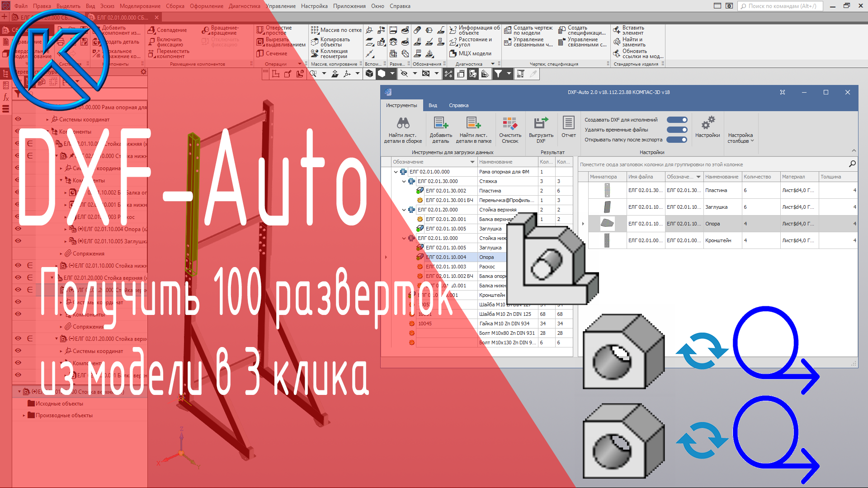Select the Гайка М10 Zn DIN 934 row

point(483,324)
